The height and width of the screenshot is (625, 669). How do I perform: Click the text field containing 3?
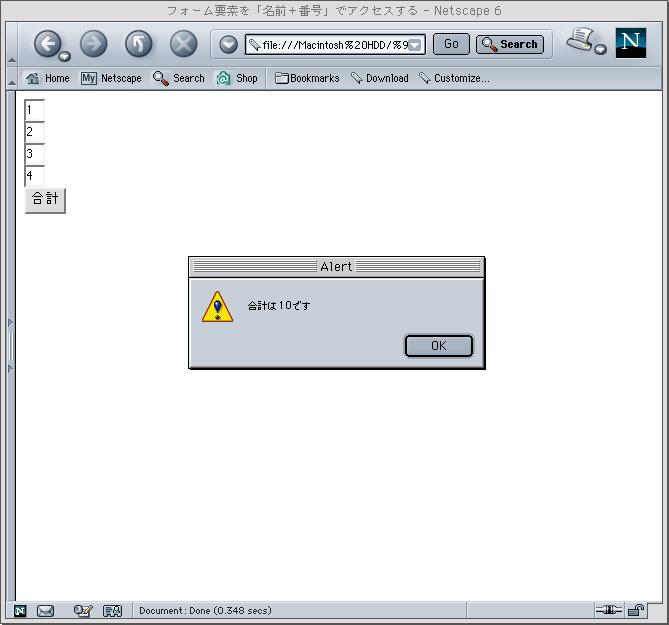[x=35, y=154]
